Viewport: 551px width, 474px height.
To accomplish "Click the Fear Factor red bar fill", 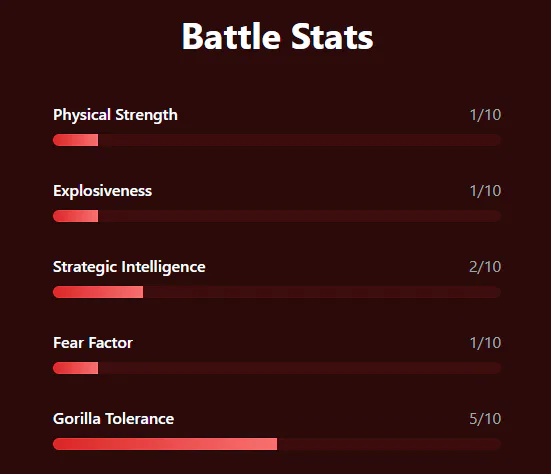I will point(76,368).
